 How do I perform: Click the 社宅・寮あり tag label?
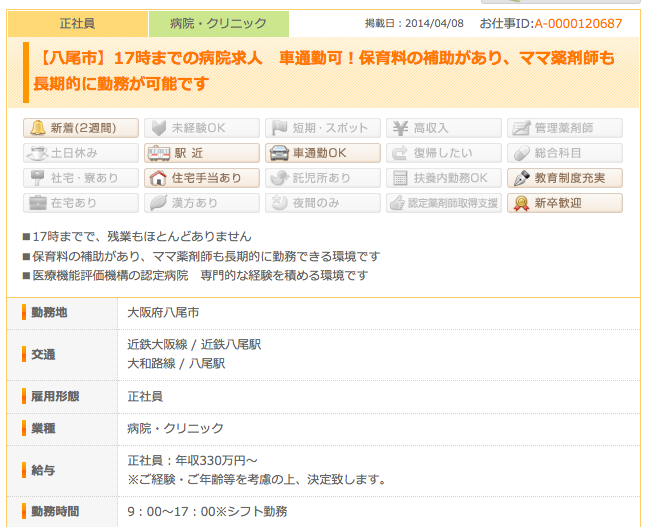point(85,178)
